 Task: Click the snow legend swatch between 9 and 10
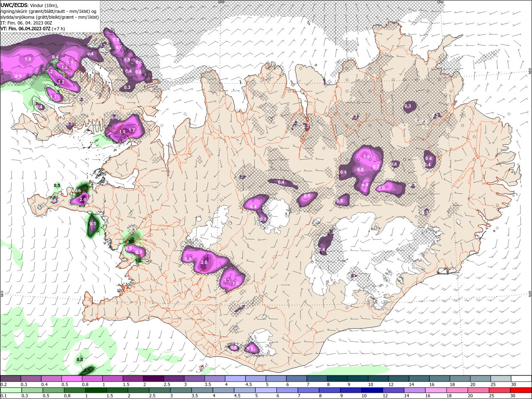coord(358,379)
